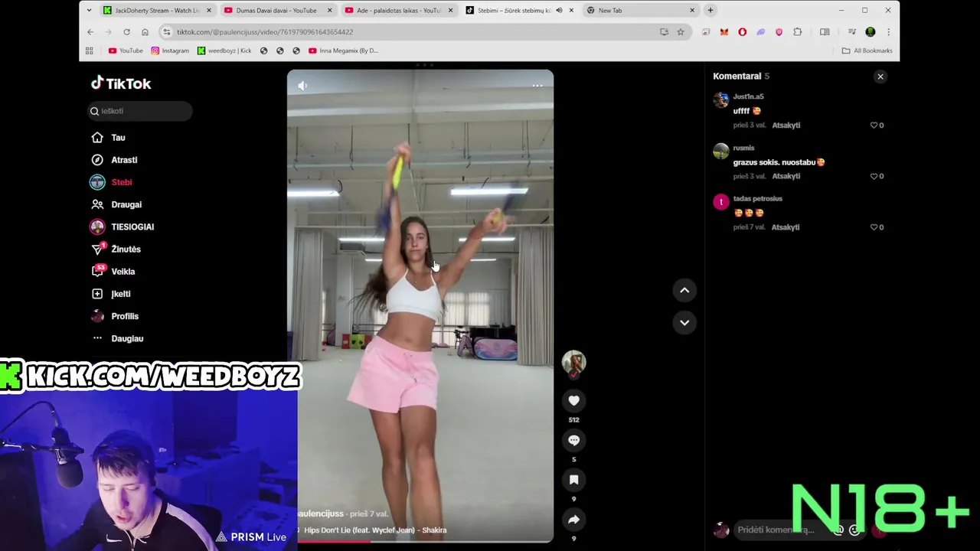Close the Komentarai comments panel
The image size is (980, 551).
pyautogui.click(x=880, y=77)
